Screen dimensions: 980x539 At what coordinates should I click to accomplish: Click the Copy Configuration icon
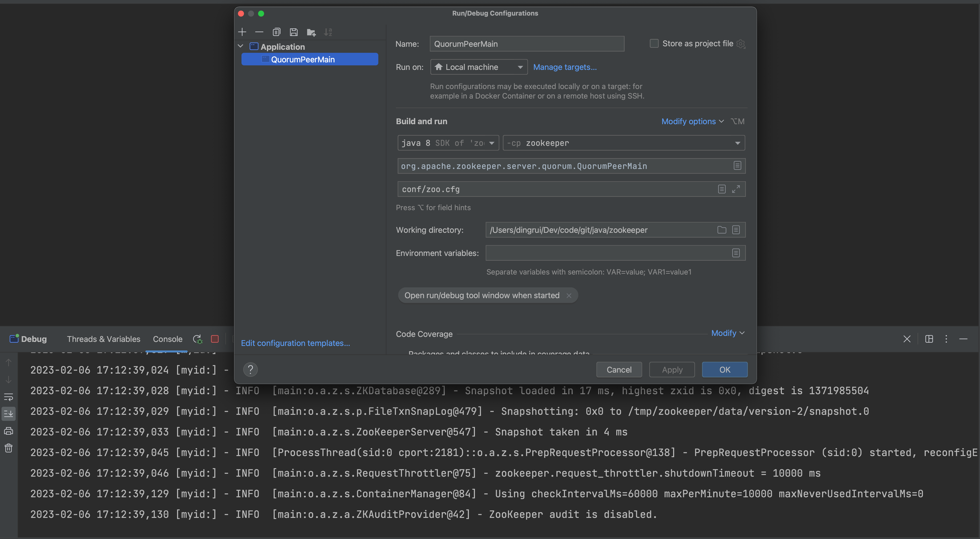(277, 32)
